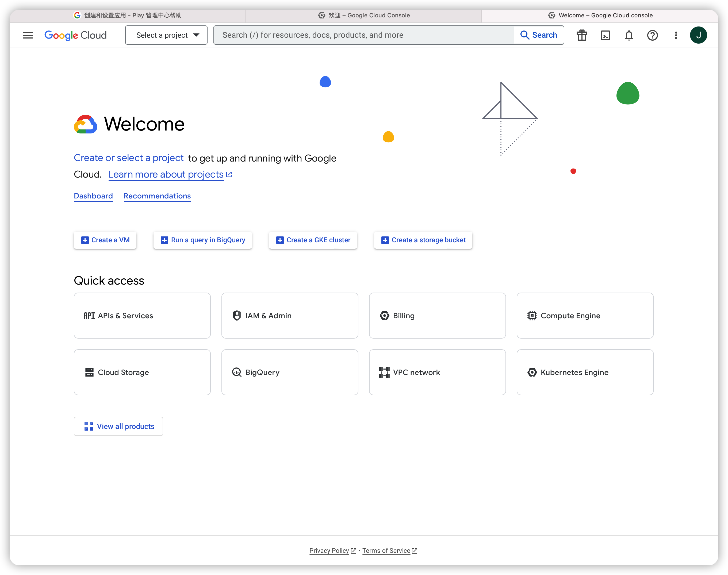The height and width of the screenshot is (575, 728).
Task: Click Create a storage bucket button
Action: coord(423,240)
